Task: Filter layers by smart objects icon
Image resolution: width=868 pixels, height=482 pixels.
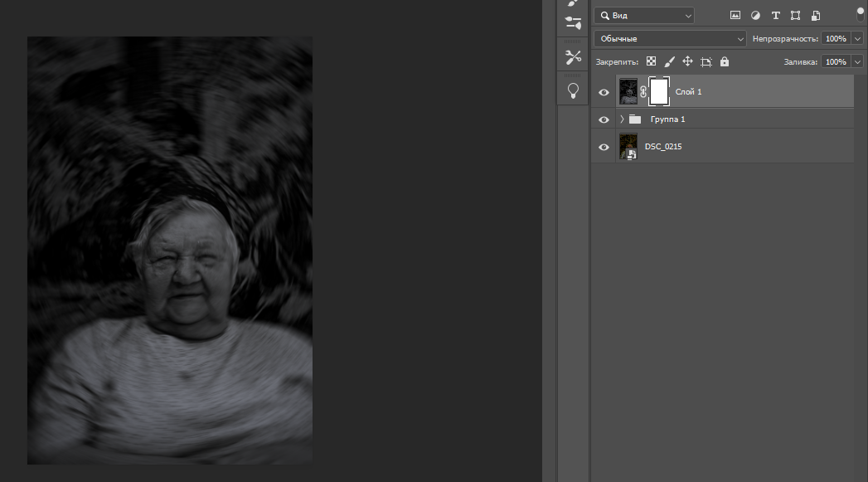Action: pos(816,16)
